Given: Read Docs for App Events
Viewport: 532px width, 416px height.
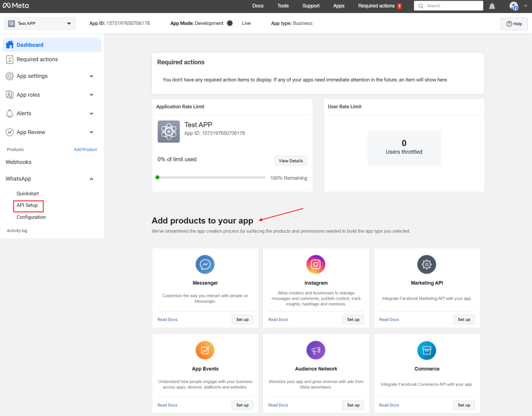Looking at the screenshot, I should pos(167,405).
